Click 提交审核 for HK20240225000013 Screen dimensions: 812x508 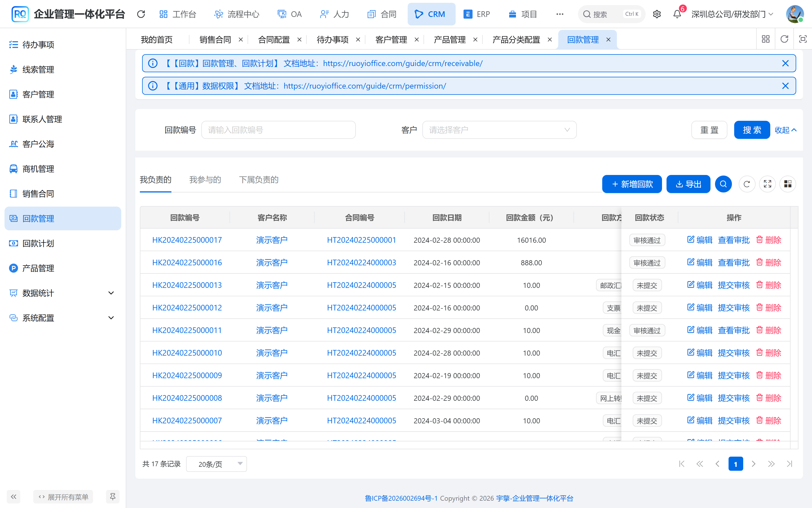coord(734,285)
